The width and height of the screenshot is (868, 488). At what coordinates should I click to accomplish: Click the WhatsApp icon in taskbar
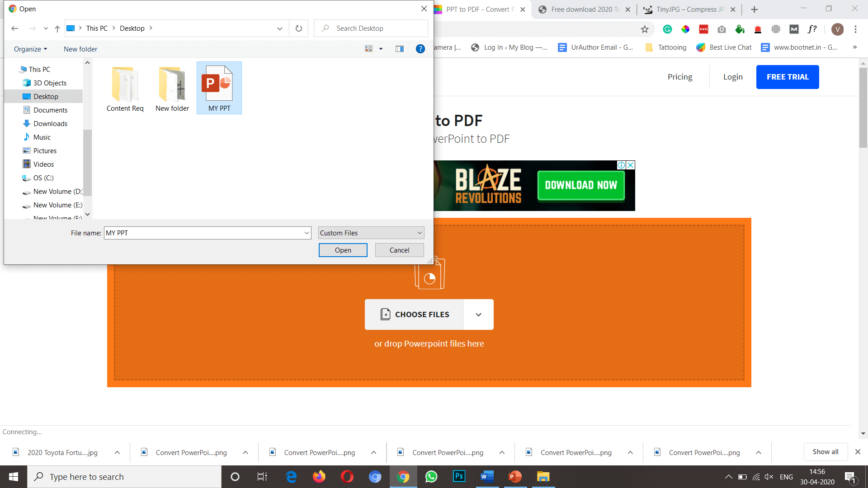click(x=430, y=476)
